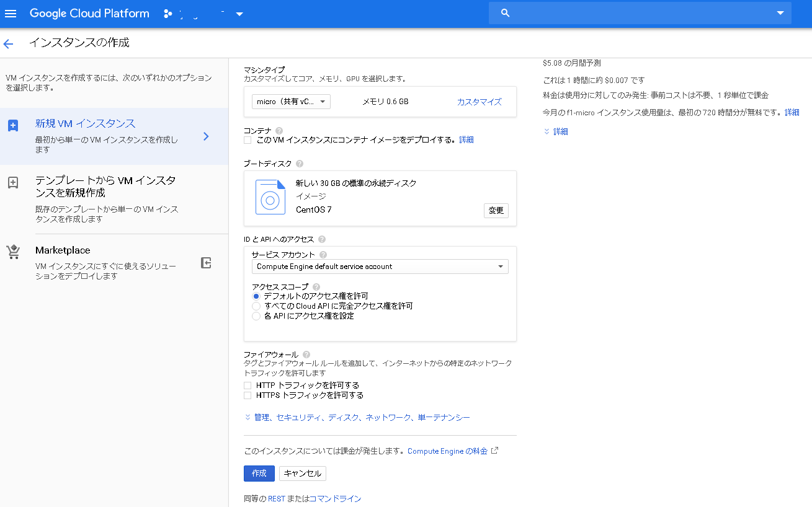
Task: Open the micro machine type dropdown
Action: 291,102
